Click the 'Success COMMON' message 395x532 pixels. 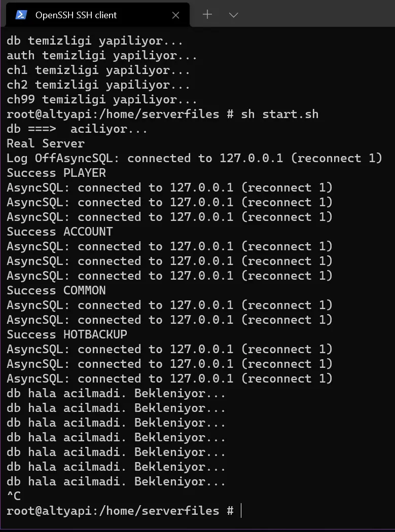[56, 290]
